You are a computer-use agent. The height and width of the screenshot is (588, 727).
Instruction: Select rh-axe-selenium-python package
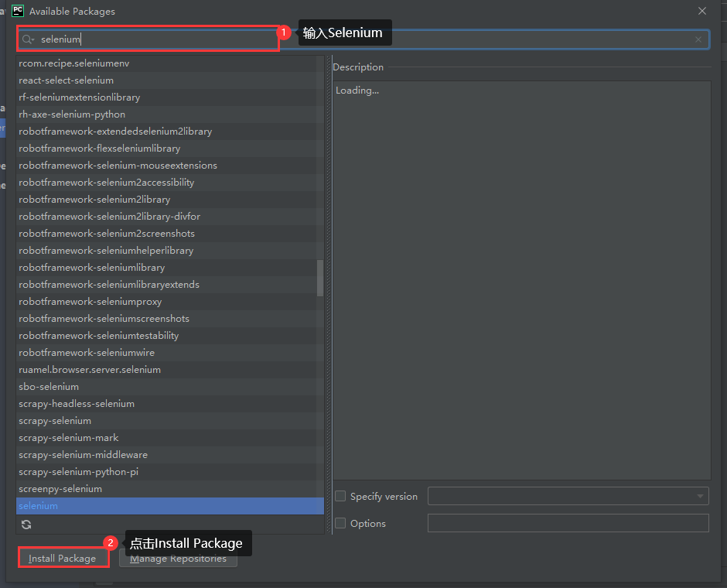pyautogui.click(x=169, y=115)
